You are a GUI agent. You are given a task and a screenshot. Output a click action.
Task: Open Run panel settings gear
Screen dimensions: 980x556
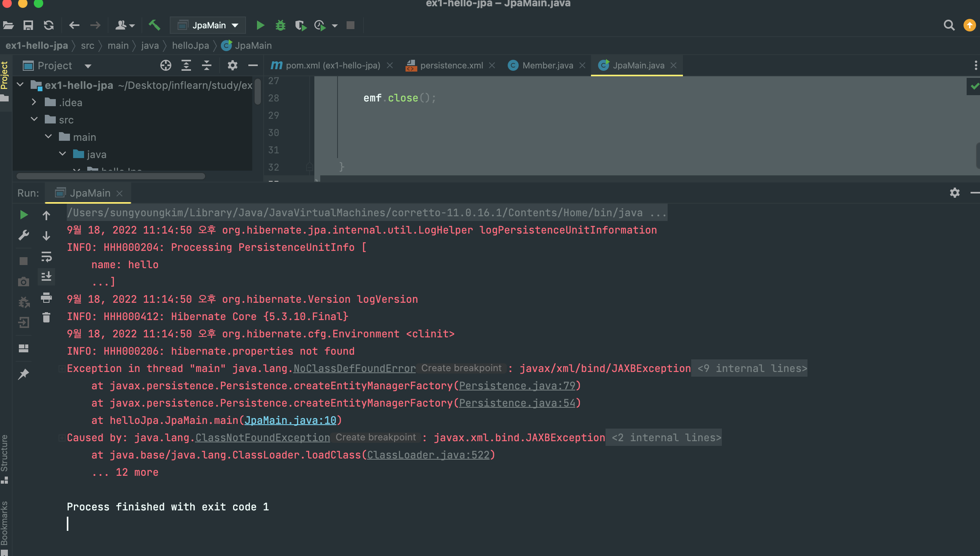pos(955,193)
